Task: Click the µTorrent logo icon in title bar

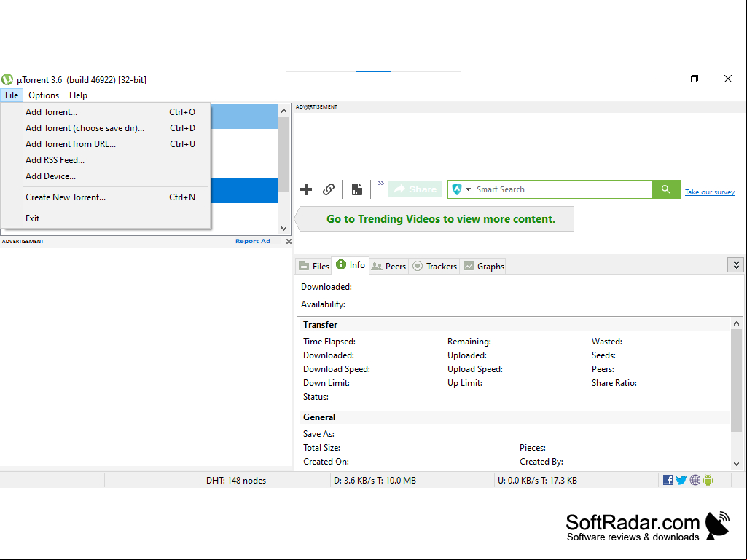Action: point(7,79)
